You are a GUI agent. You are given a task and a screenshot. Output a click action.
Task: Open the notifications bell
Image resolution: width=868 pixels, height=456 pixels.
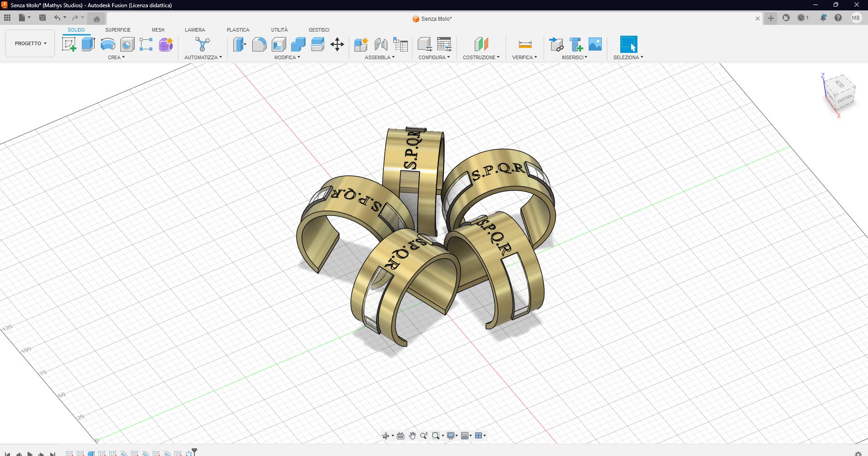pos(823,18)
